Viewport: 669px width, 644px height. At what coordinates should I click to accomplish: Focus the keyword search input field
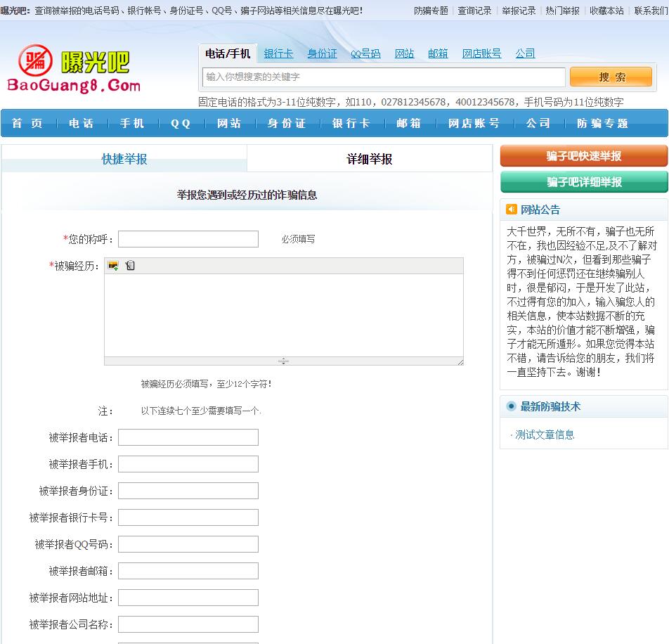coord(384,77)
